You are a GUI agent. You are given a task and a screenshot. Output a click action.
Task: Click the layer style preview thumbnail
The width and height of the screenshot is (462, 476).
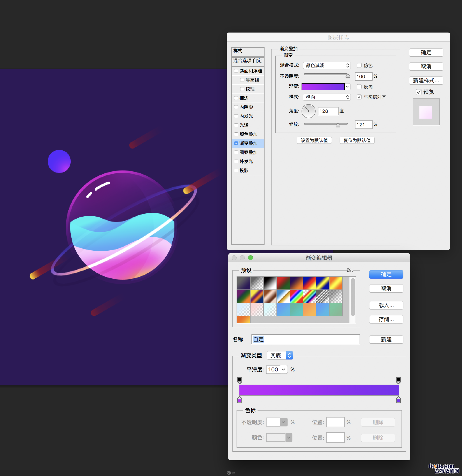tap(426, 112)
